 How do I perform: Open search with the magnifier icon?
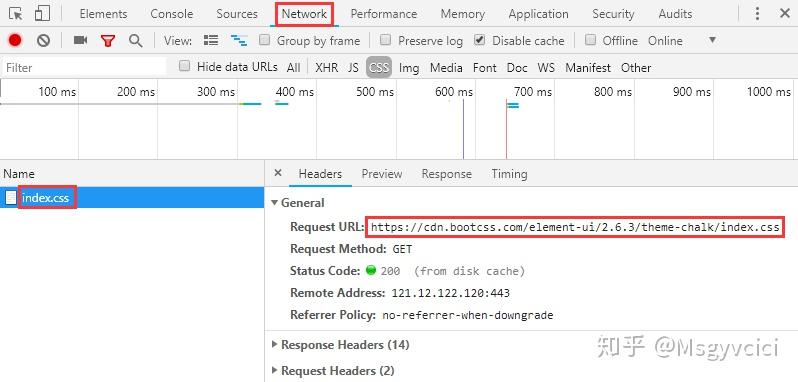pos(135,41)
